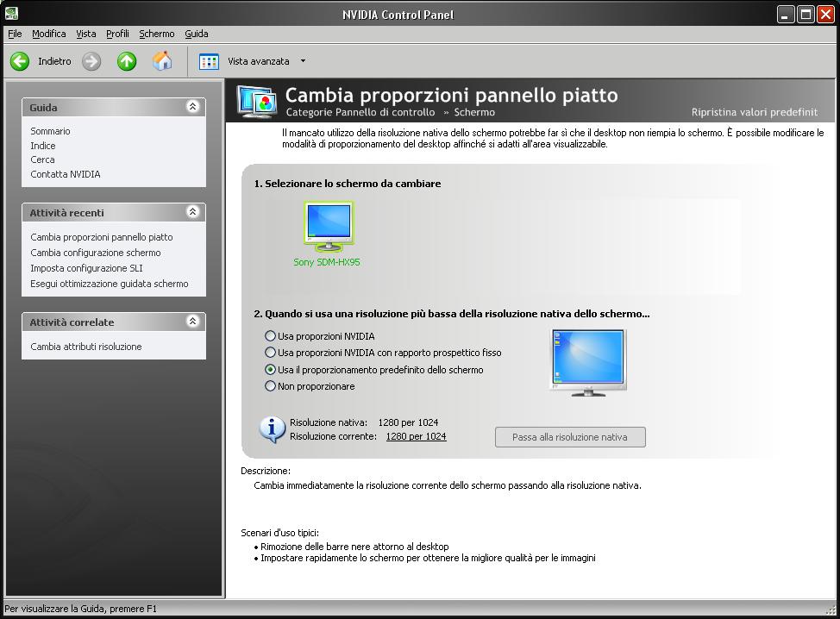Screen dimensions: 840x619
Task: Open the Guida menu
Action: 196,34
